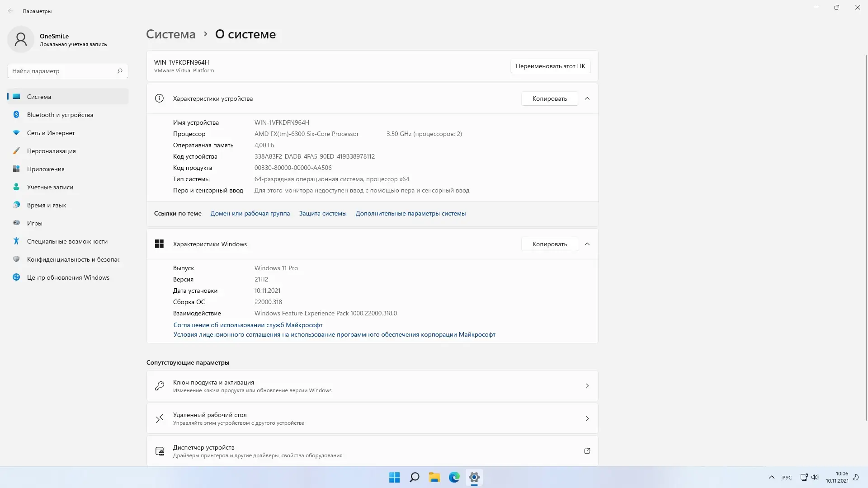Click the Find a setting search field
The width and height of the screenshot is (868, 488).
pos(62,71)
